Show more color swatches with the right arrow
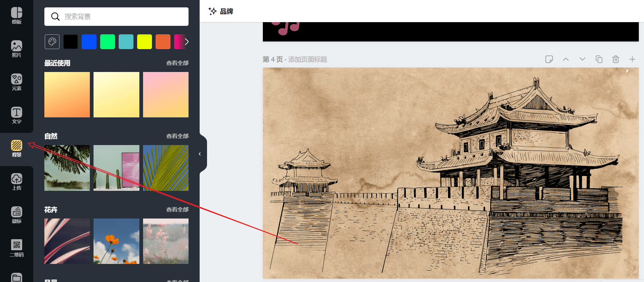The width and height of the screenshot is (644, 282). coord(187,42)
